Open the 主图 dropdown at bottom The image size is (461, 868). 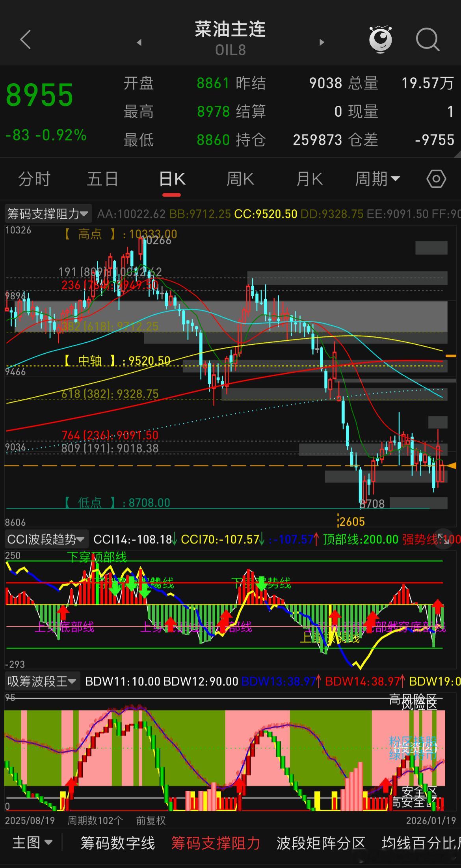32,842
